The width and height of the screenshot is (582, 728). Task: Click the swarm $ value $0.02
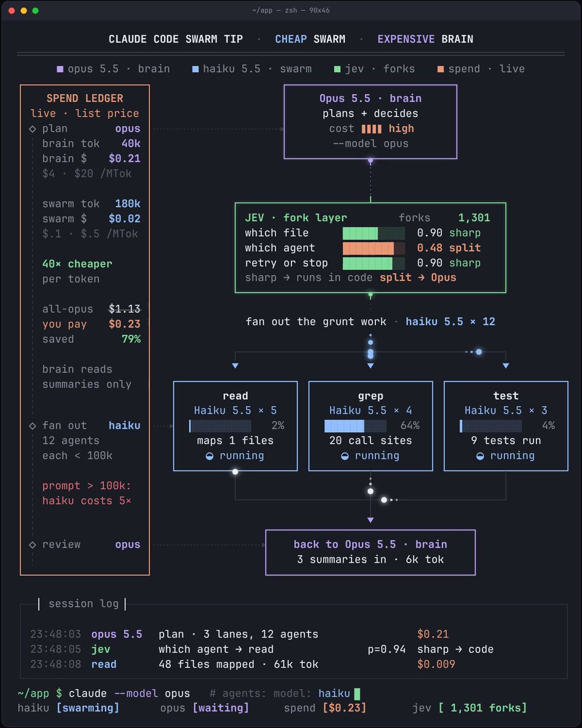click(x=124, y=218)
